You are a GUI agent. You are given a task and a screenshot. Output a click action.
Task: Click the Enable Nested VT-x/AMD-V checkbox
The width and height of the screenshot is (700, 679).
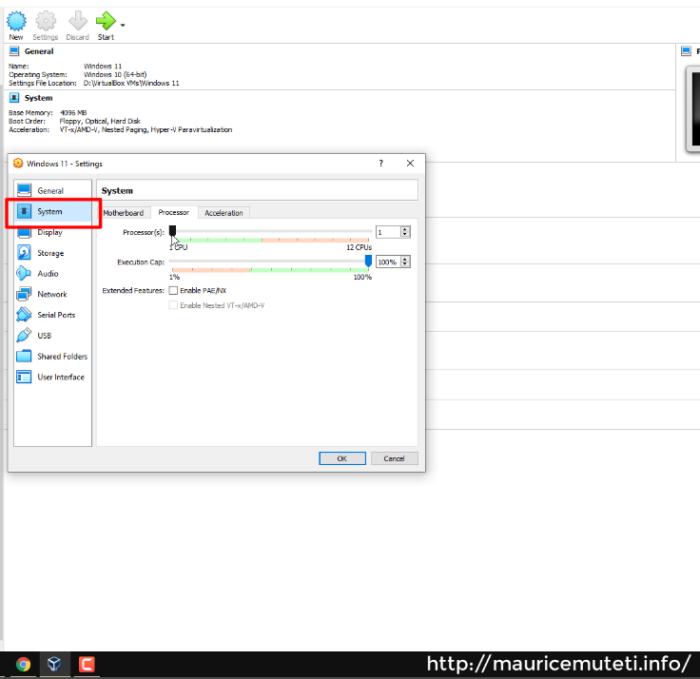[x=173, y=305]
